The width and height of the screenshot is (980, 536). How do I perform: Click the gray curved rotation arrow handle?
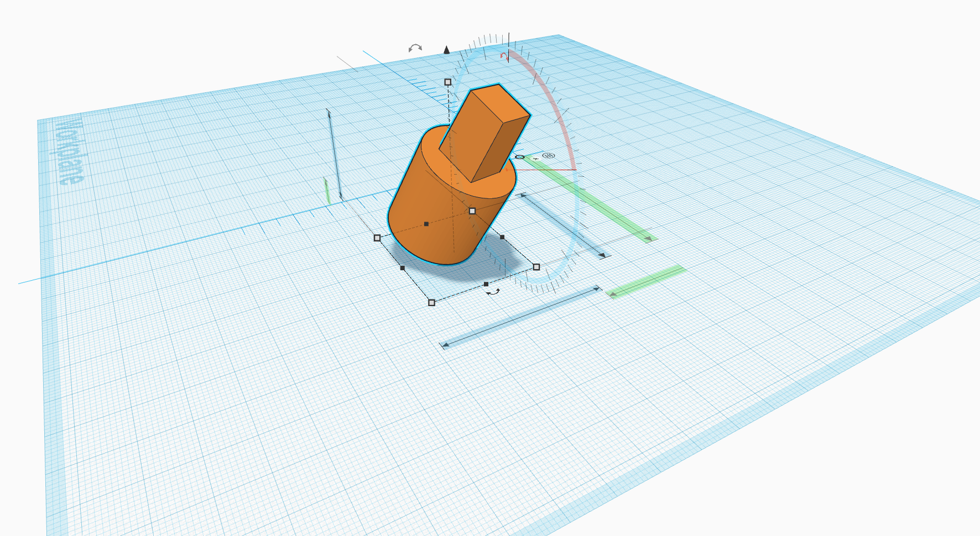pyautogui.click(x=415, y=48)
